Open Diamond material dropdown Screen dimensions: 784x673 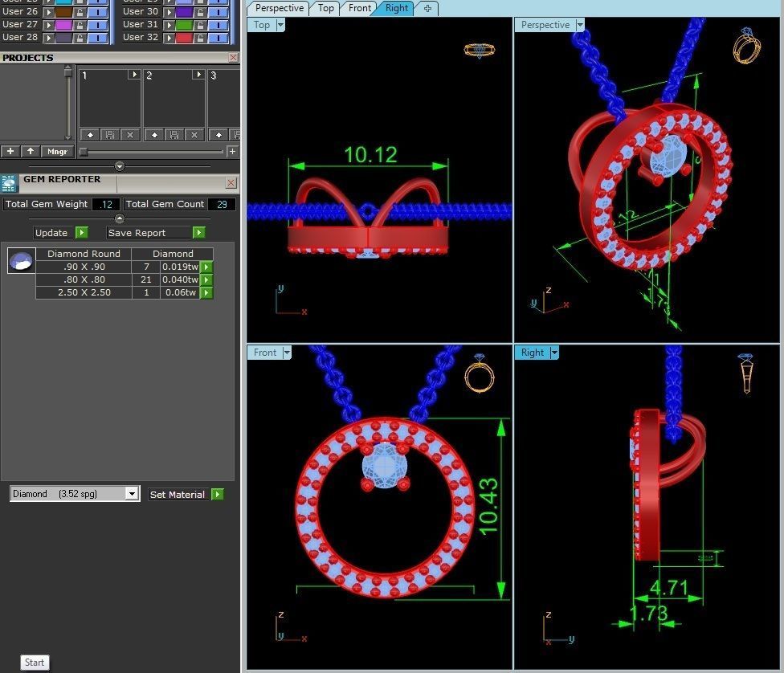coord(132,494)
